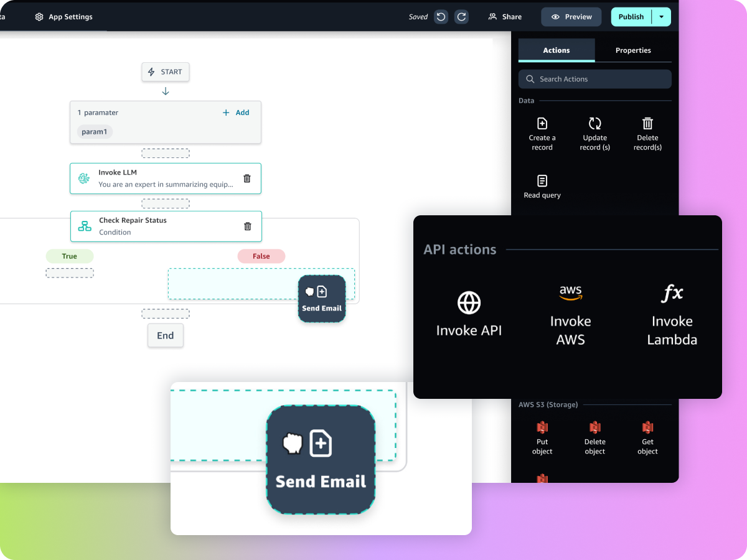Select the Get object S3 action
747x560 pixels.
coord(647,437)
